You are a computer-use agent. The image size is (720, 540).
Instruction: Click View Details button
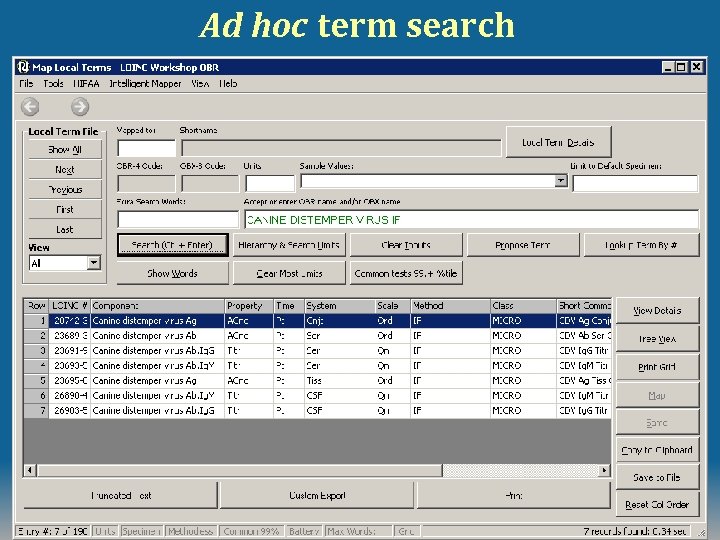click(x=657, y=310)
